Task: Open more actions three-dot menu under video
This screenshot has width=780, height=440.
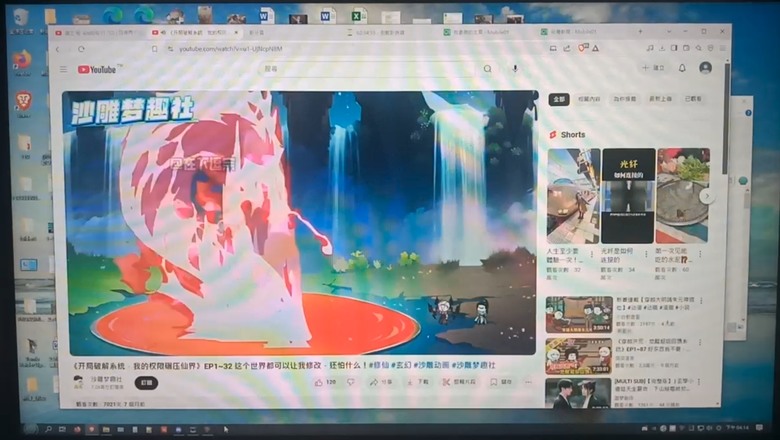Action: click(528, 382)
